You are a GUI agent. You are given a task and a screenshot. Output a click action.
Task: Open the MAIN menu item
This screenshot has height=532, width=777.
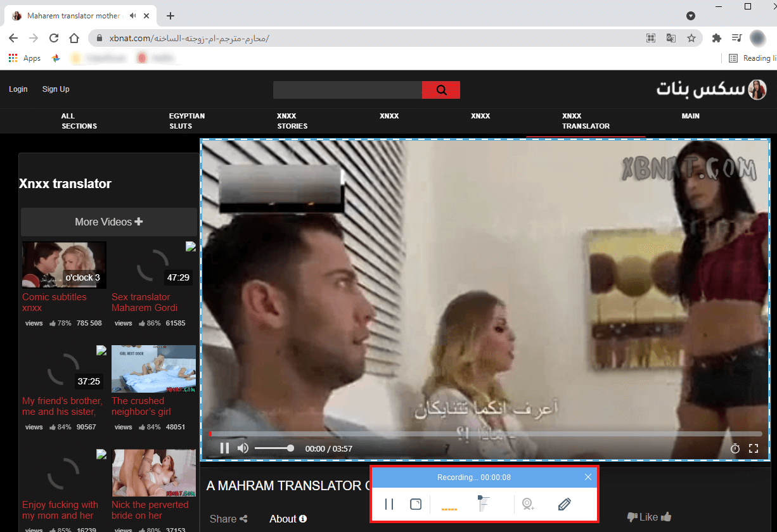(690, 116)
